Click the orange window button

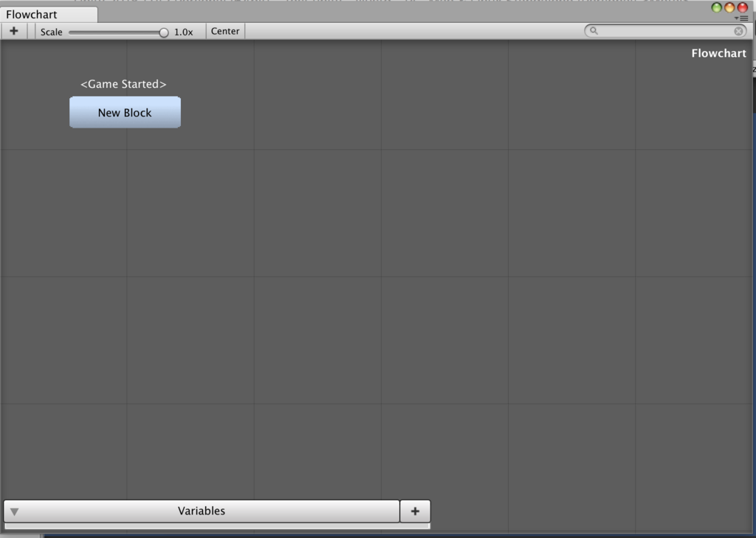click(729, 7)
